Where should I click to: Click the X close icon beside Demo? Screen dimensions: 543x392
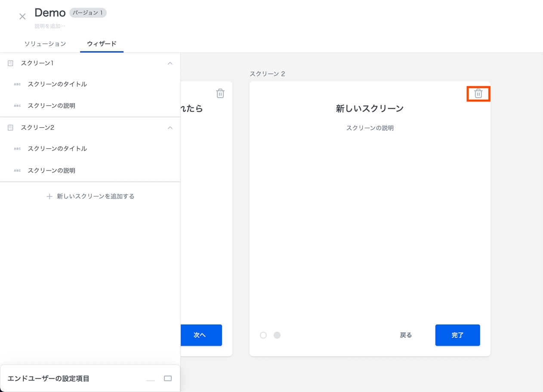click(22, 17)
